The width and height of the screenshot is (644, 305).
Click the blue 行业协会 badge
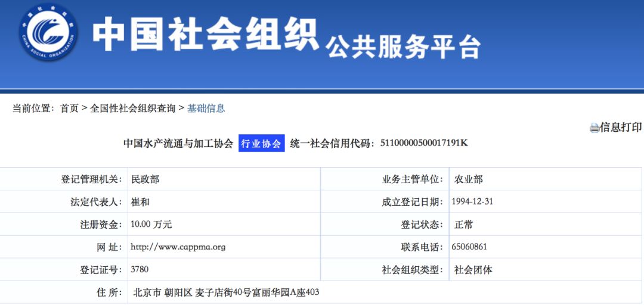262,143
